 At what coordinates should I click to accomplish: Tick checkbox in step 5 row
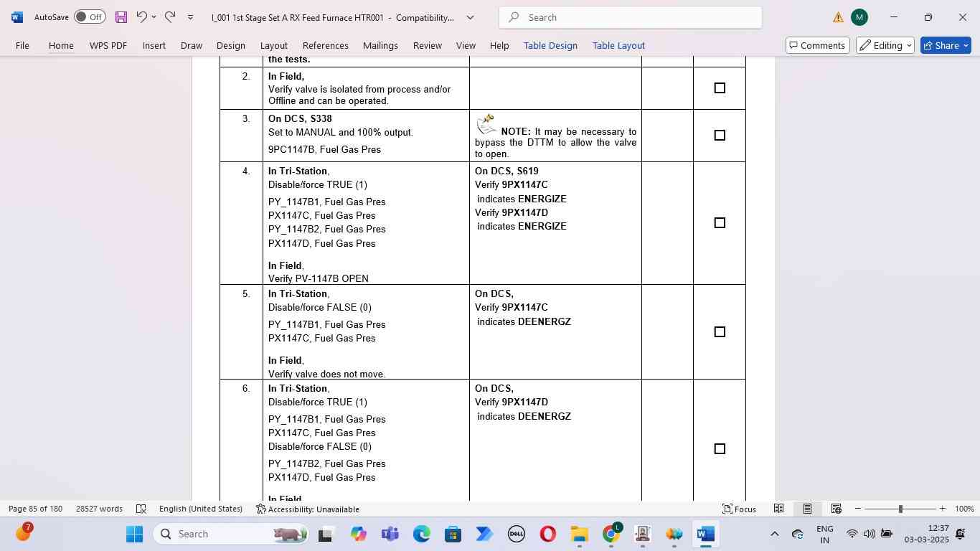click(x=720, y=332)
